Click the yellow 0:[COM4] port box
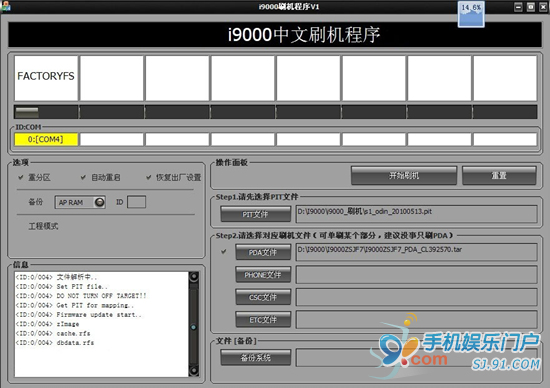Image resolution: width=550 pixels, height=388 pixels. pyautogui.click(x=46, y=139)
